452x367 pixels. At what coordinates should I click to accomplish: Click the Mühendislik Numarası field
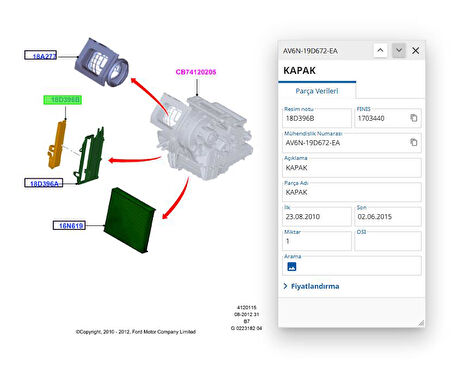point(352,143)
